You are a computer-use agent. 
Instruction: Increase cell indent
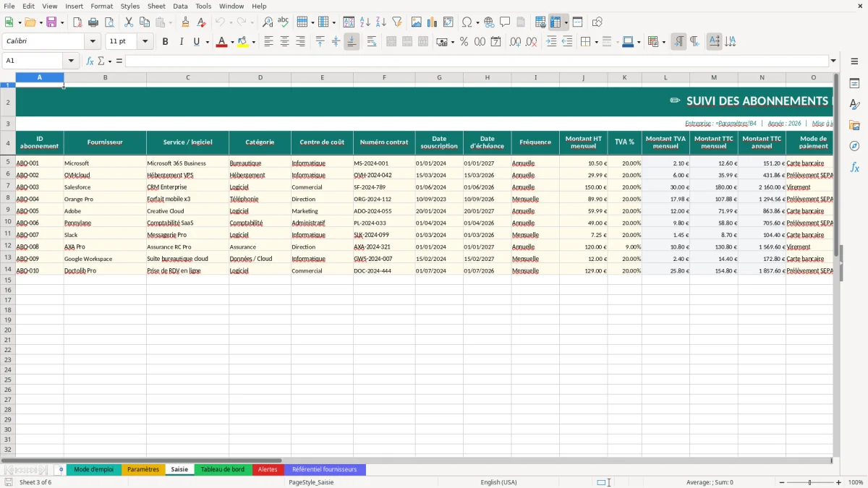tap(551, 42)
